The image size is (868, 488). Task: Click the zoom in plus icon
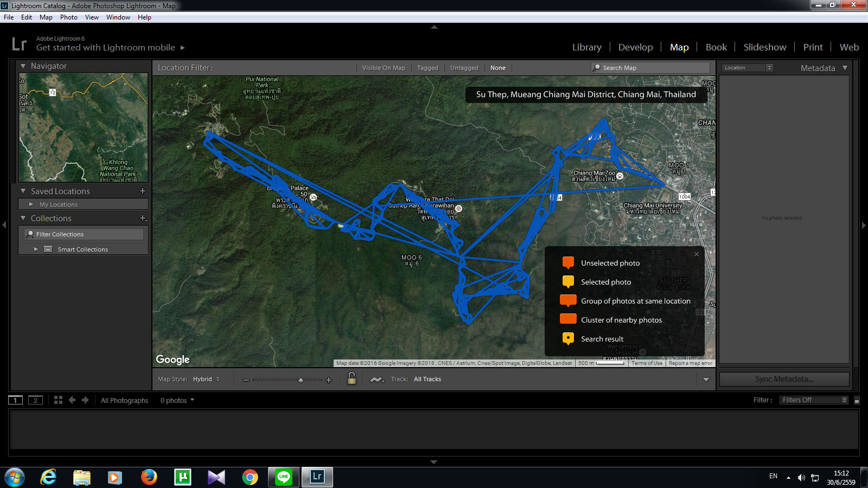328,380
